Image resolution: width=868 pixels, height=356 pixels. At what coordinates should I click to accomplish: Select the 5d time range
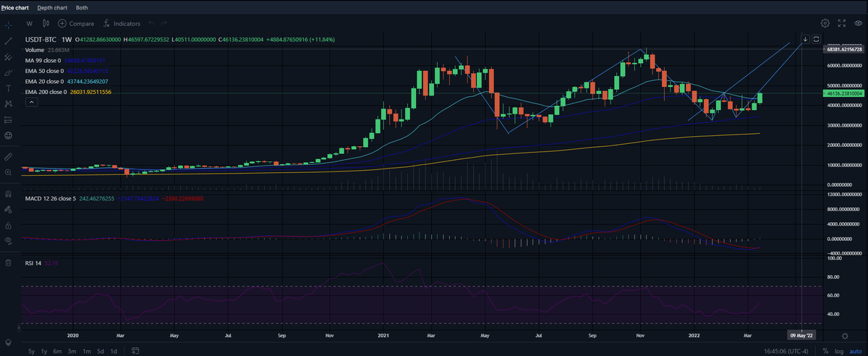tap(100, 350)
